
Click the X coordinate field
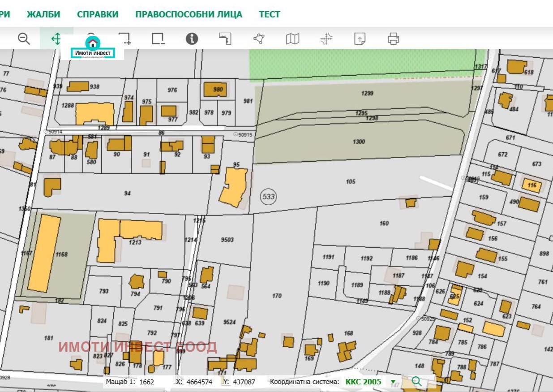click(199, 382)
